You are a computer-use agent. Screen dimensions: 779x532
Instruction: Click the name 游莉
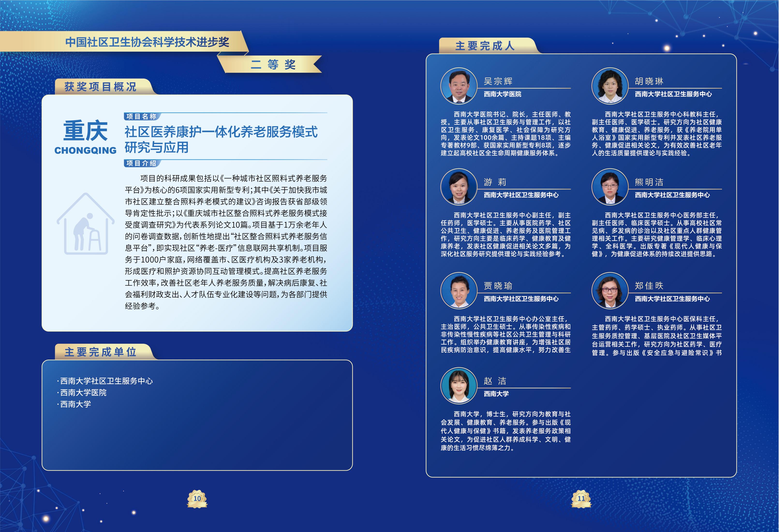[495, 182]
